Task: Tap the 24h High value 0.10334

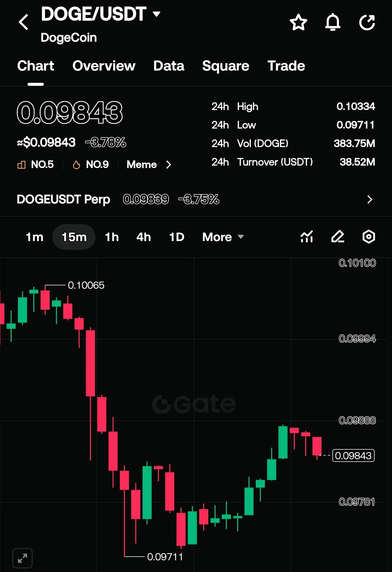Action: click(356, 107)
